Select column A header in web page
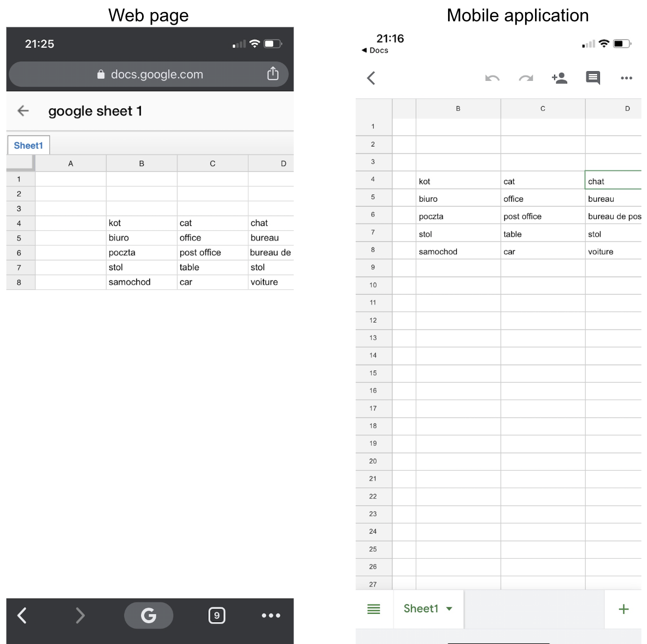This screenshot has width=647, height=644. (x=70, y=163)
